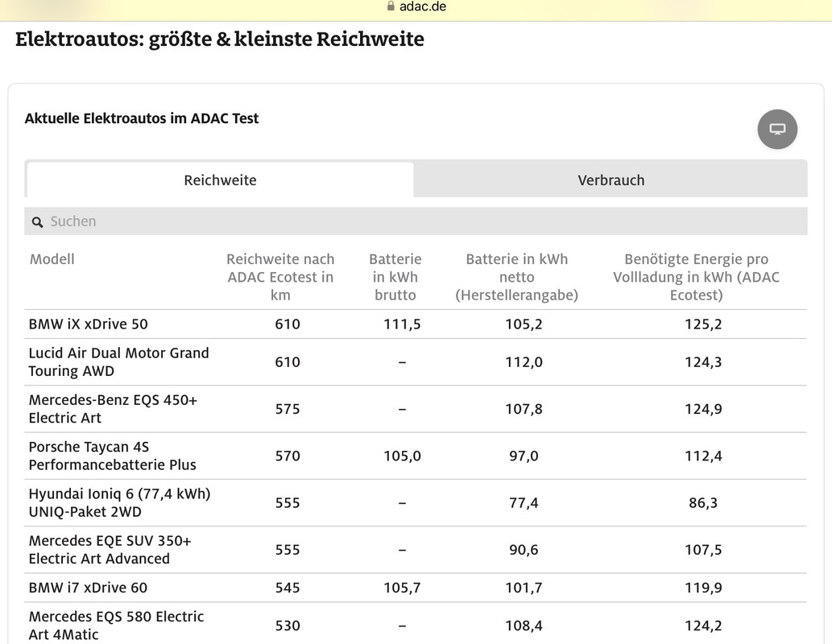Image resolution: width=832 pixels, height=644 pixels.
Task: Select Porsche Taycan 4S Performancebatterie Plus
Action: click(113, 456)
